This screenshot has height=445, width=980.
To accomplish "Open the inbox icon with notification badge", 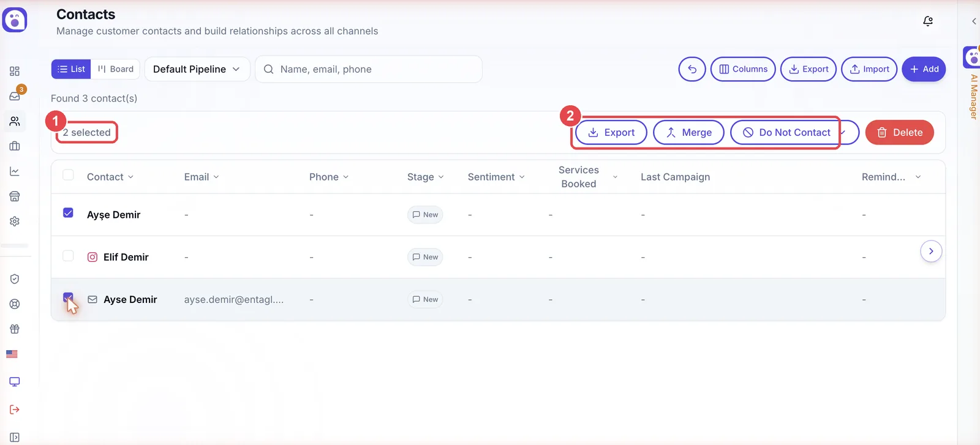I will coord(15,95).
